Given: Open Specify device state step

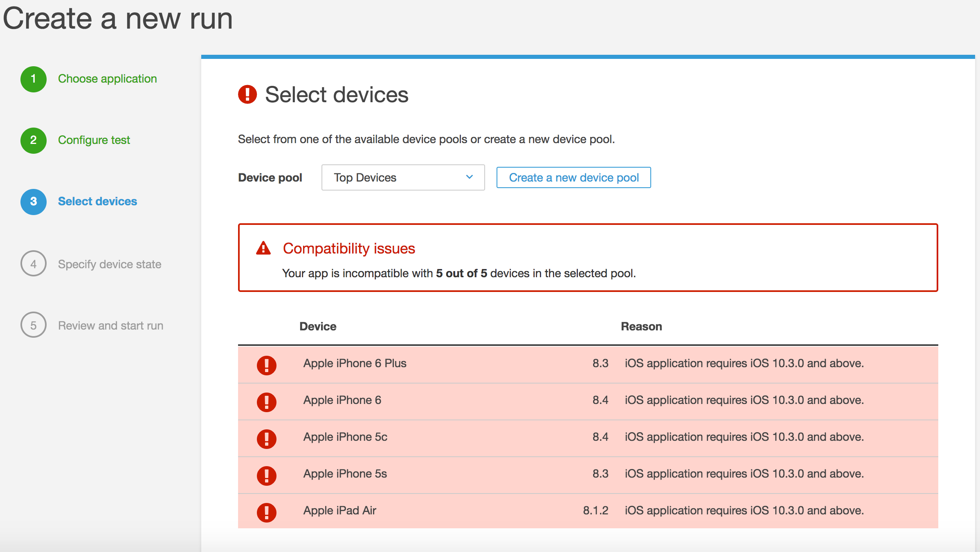Looking at the screenshot, I should pyautogui.click(x=110, y=264).
